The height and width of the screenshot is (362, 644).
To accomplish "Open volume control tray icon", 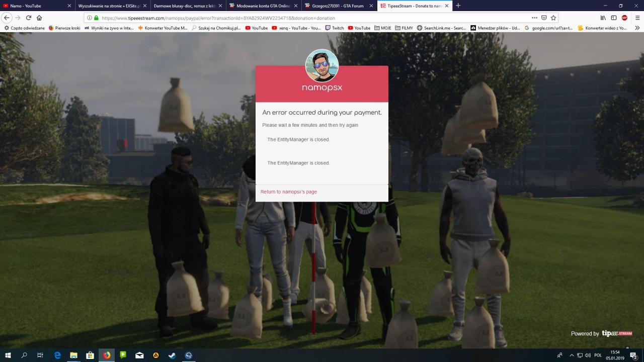I will coord(588,355).
